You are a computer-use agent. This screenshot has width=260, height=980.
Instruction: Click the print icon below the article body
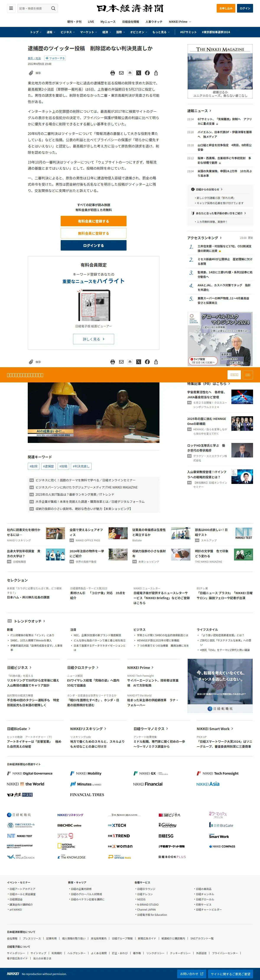[x=112, y=362]
